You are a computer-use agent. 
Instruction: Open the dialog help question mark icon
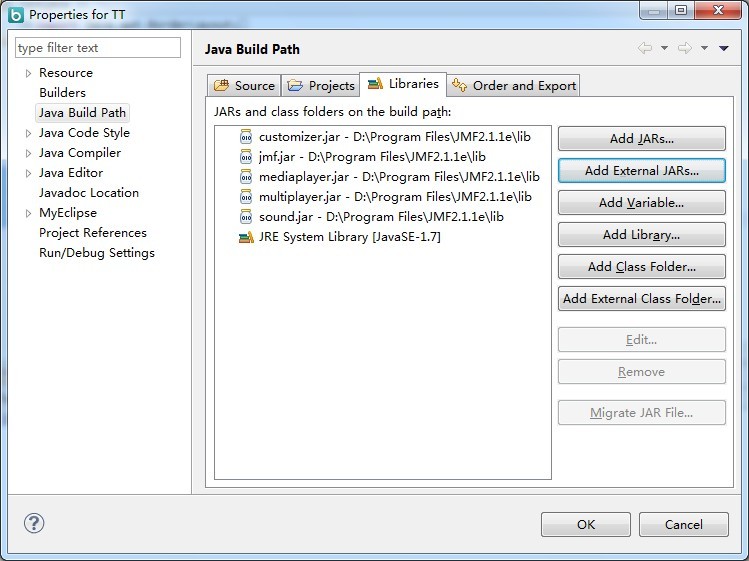click(x=34, y=523)
